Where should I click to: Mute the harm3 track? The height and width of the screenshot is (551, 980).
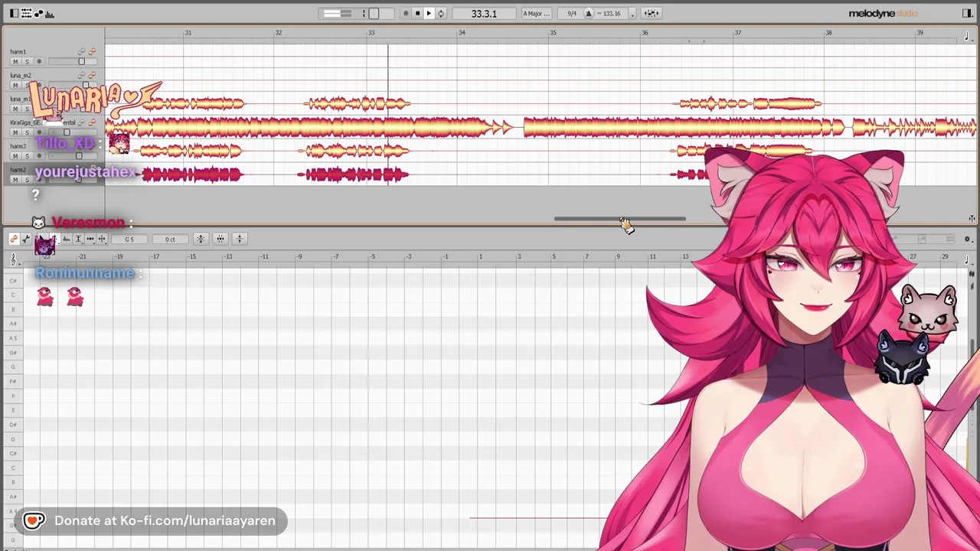coord(15,156)
